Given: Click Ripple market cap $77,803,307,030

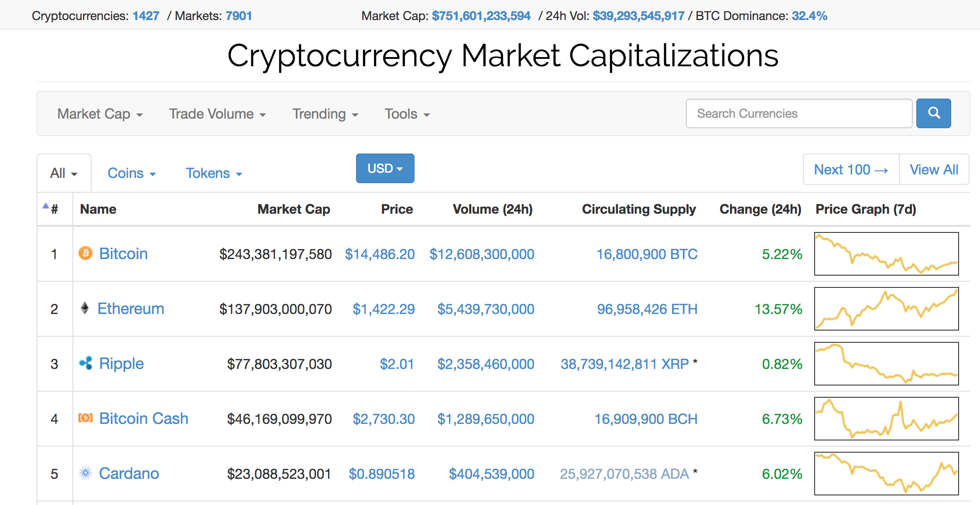Looking at the screenshot, I should click(x=279, y=364).
